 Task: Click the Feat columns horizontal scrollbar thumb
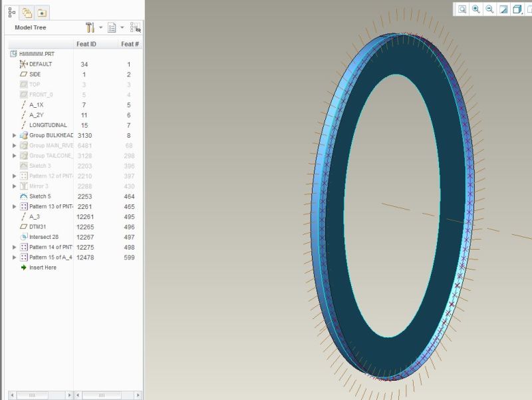(x=102, y=395)
